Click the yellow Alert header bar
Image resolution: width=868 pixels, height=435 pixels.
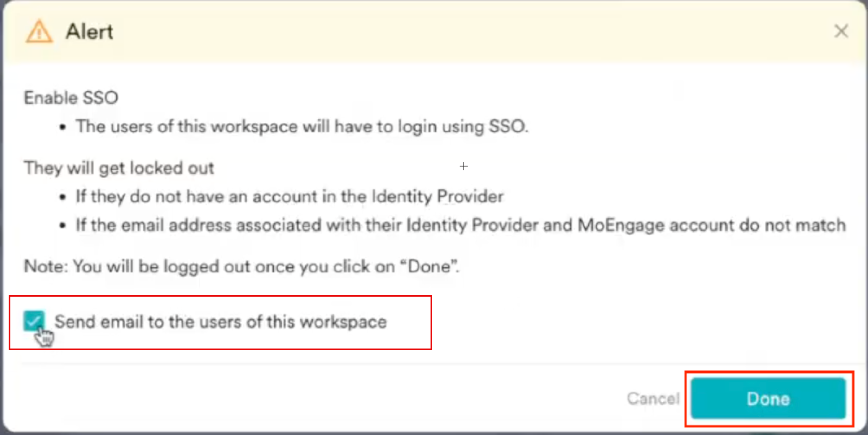pos(432,32)
